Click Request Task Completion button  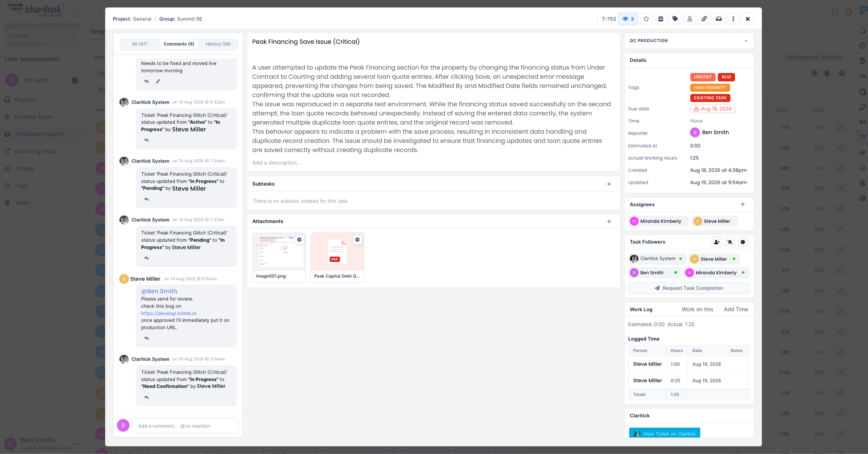click(689, 288)
